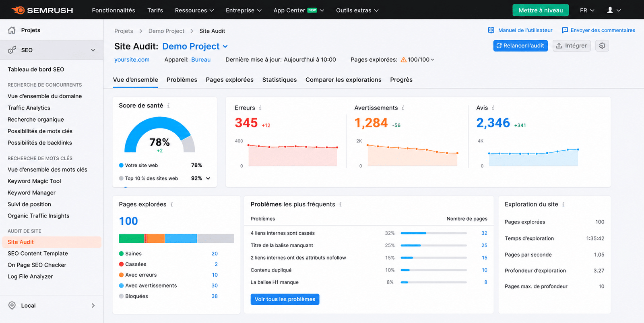Click the 1,284 warnings count

[x=371, y=123]
